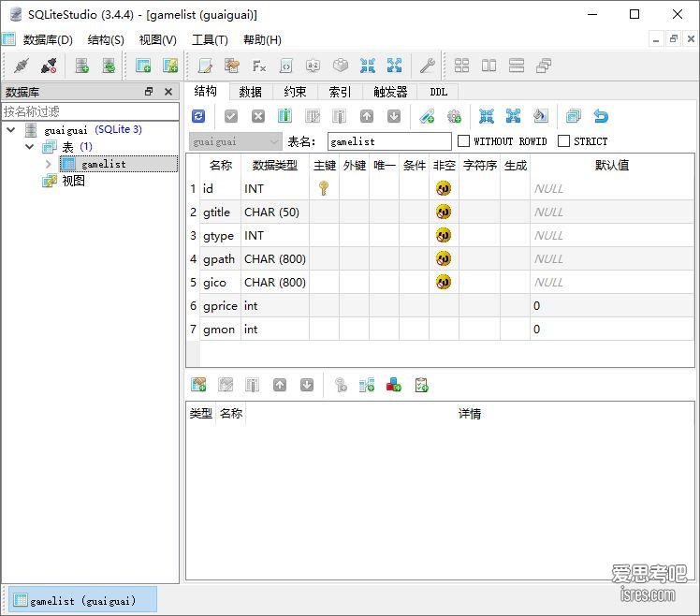This screenshot has width=700, height=616.
Task: Click the gpath column name cell
Action: pos(220,259)
